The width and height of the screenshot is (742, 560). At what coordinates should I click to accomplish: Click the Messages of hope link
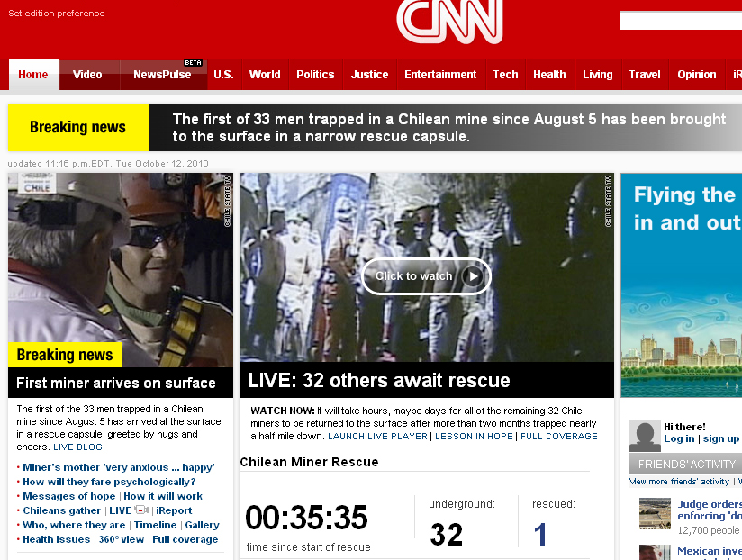69,496
